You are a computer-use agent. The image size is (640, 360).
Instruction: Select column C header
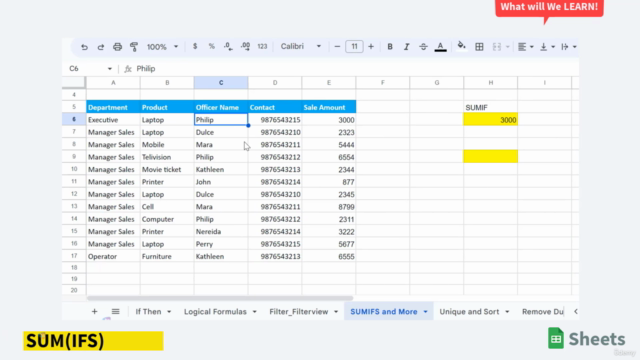click(221, 83)
